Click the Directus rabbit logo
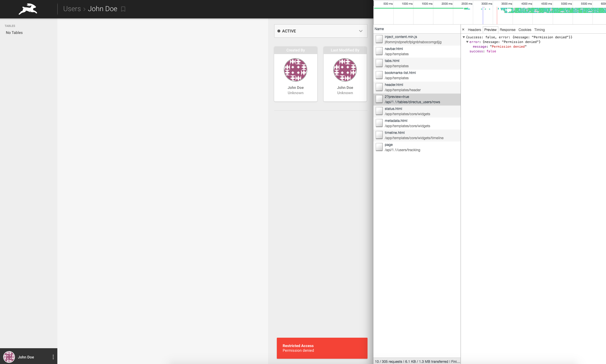Image resolution: width=606 pixels, height=364 pixels. [28, 9]
